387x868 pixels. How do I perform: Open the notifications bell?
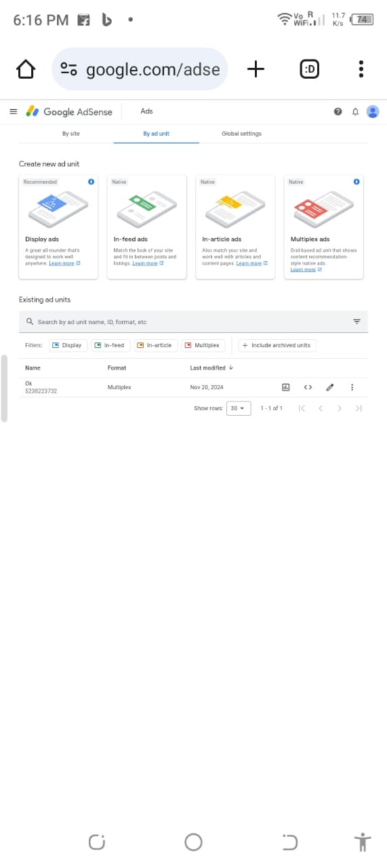tap(355, 112)
